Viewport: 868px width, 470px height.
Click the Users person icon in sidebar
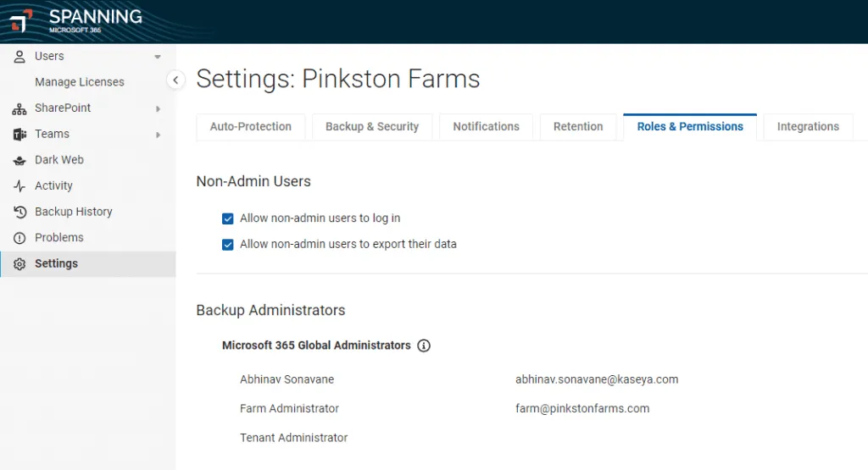19,57
